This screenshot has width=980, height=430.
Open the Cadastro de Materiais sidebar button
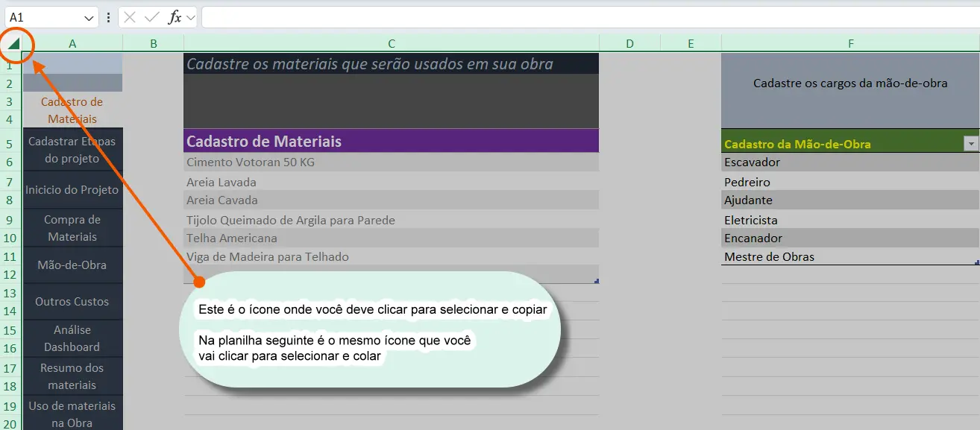(72, 110)
